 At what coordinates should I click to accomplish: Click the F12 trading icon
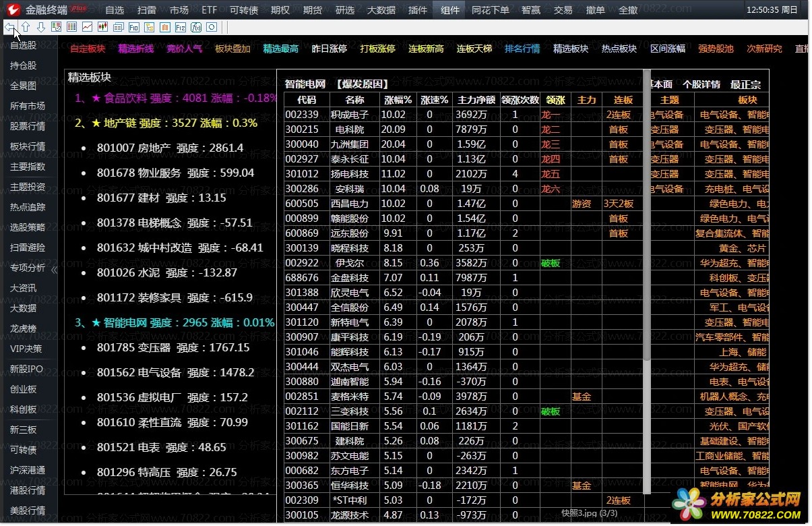[181, 27]
